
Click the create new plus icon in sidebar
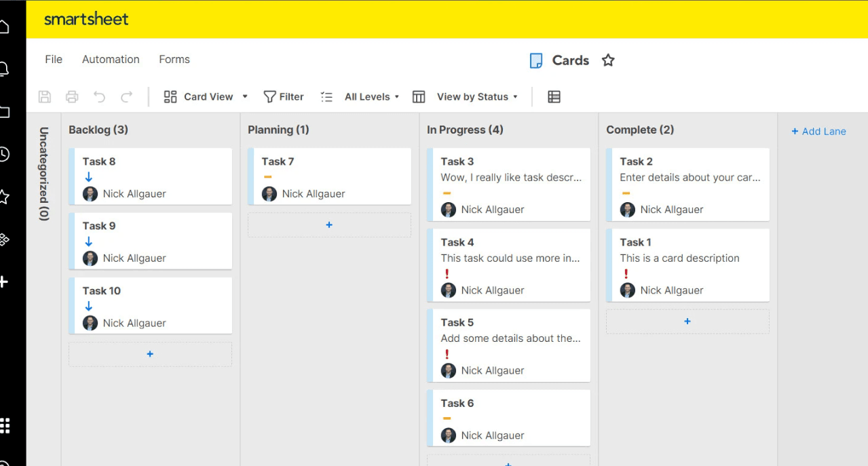pos(4,281)
